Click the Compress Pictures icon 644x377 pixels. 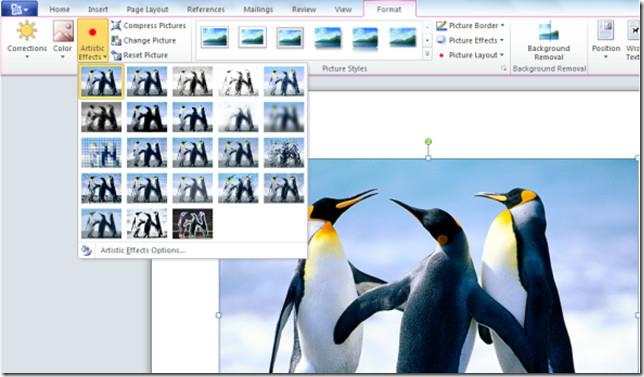(x=116, y=25)
